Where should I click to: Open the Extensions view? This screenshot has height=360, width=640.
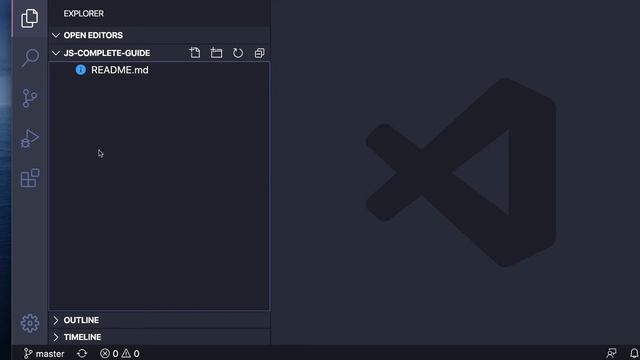(x=30, y=178)
